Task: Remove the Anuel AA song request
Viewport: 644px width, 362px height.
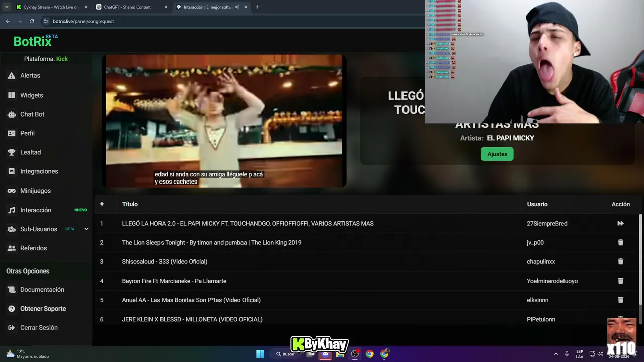Action: [620, 300]
